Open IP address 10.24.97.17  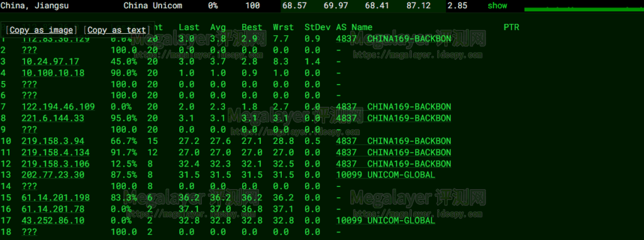(x=50, y=61)
